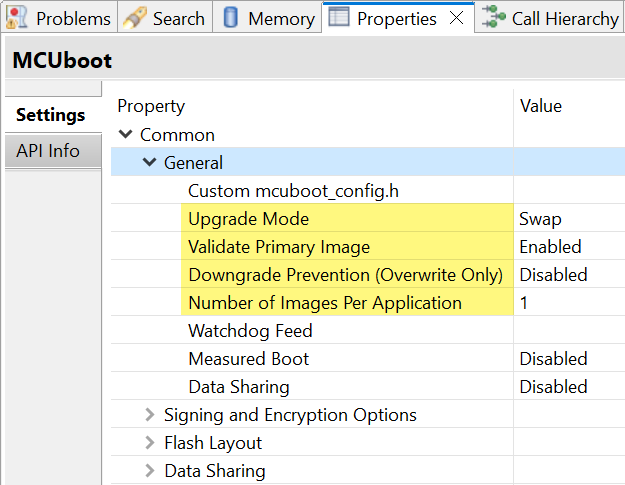This screenshot has width=625, height=485.
Task: Click the Custom mcuboot_config.h value field
Action: 565,191
